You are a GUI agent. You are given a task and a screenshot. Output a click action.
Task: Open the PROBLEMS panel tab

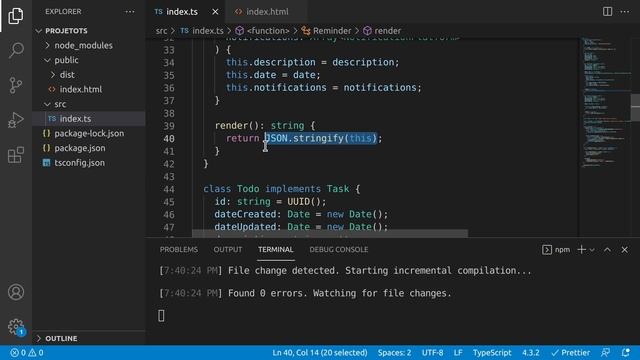(179, 249)
